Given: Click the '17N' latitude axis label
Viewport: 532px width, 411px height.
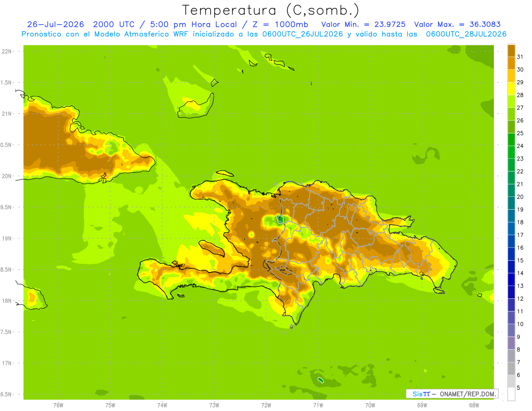Looking at the screenshot, I should coord(6,363).
